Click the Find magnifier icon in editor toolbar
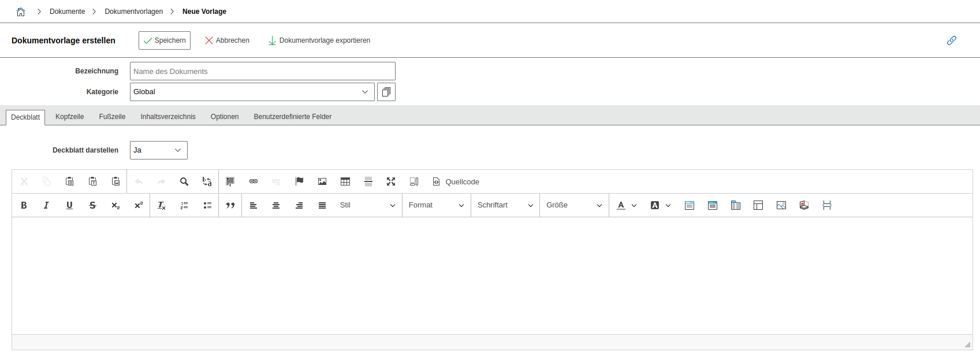The image size is (980, 356). tap(184, 181)
